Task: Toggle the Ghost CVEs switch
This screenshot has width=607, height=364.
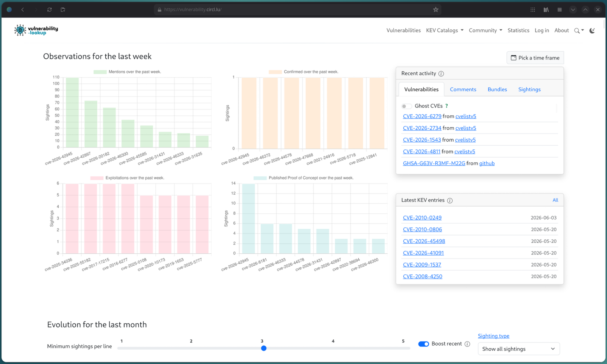Action: (407, 106)
